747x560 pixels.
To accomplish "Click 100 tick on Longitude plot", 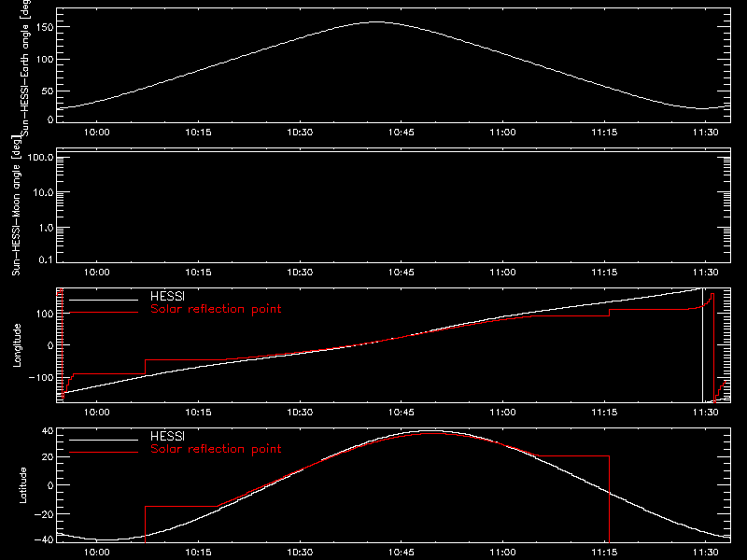I will (x=45, y=314).
